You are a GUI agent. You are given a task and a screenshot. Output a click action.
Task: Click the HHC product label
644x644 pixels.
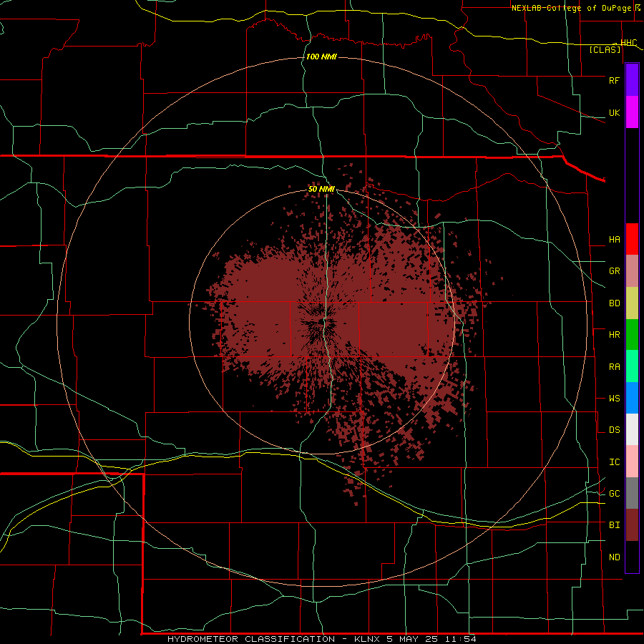click(628, 43)
